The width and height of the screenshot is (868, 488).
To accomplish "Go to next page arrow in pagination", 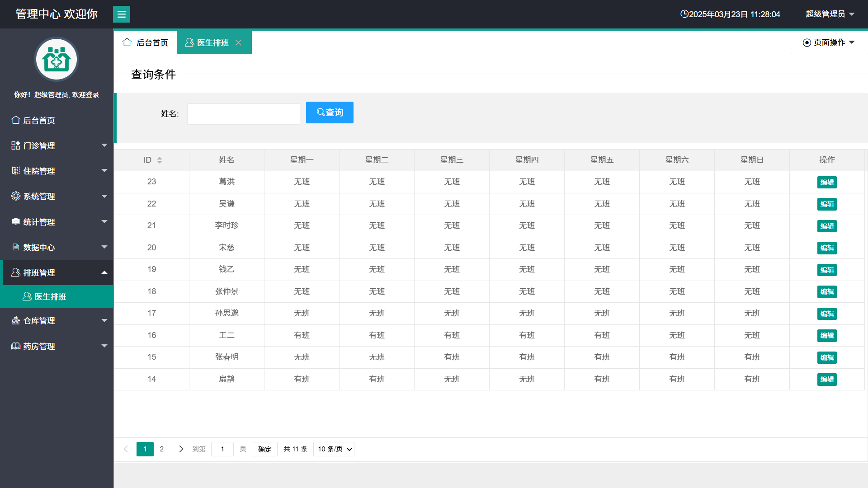I will [181, 449].
